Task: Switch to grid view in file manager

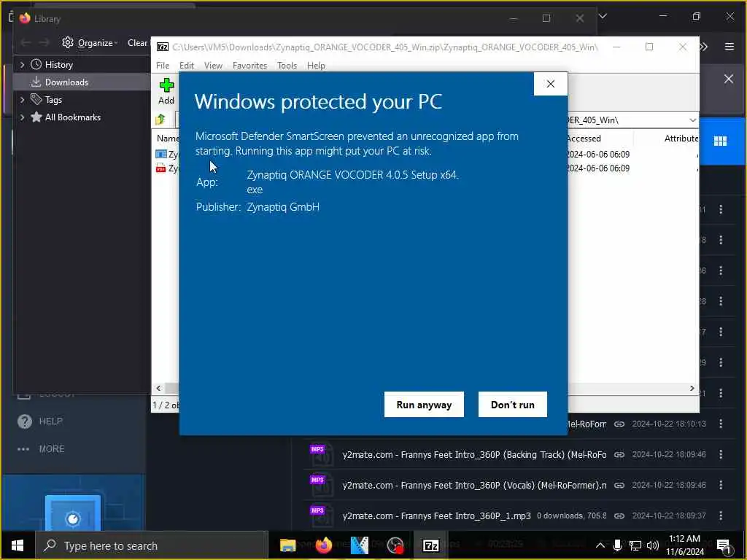Action: [x=720, y=141]
